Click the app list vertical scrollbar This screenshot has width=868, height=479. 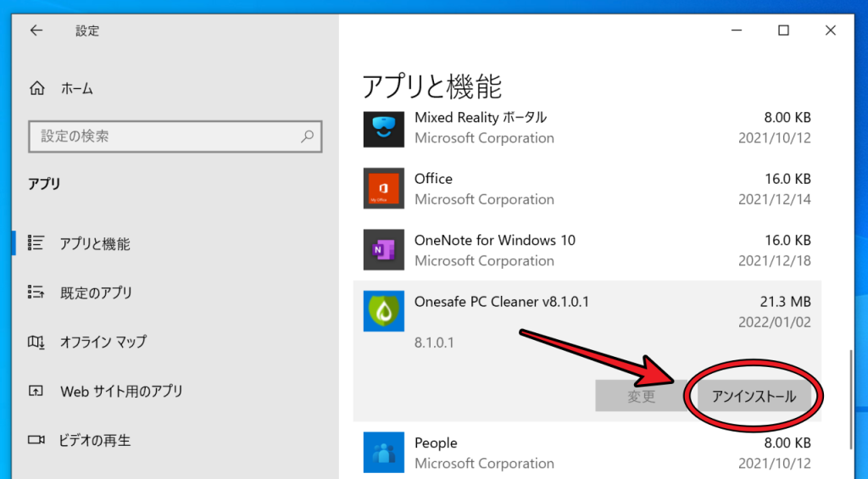click(851, 398)
